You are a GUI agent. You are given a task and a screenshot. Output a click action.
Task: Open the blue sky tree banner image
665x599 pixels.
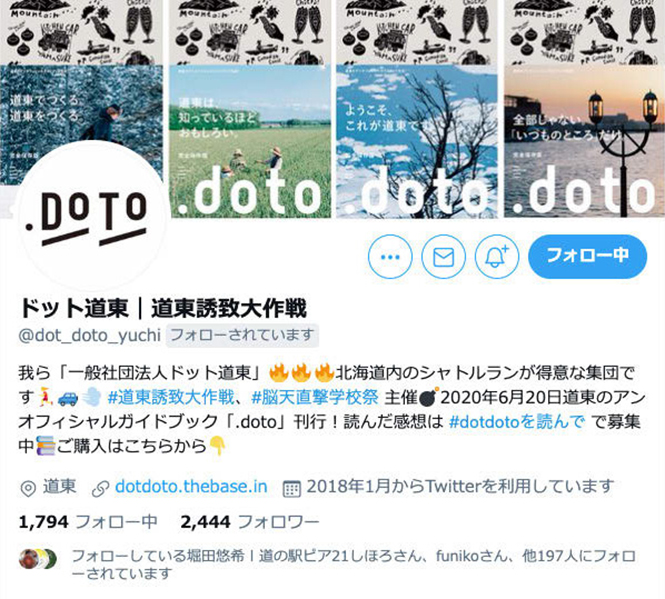(x=417, y=141)
